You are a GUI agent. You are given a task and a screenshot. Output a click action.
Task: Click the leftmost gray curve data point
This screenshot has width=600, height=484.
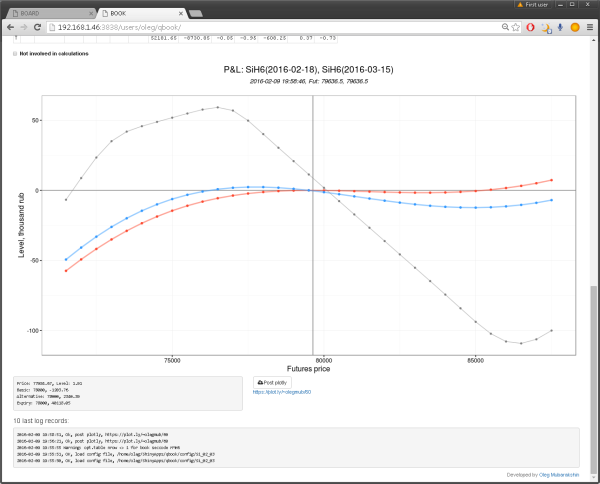click(x=66, y=200)
